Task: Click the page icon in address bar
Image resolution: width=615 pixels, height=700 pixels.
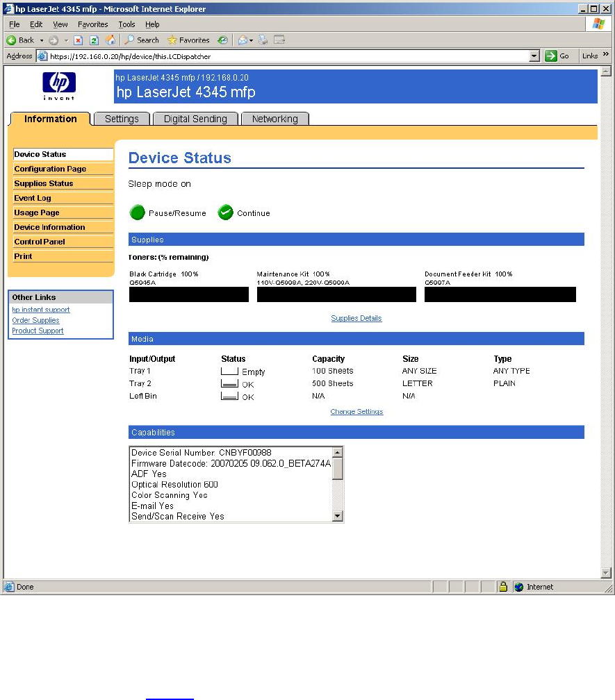Action: click(x=42, y=56)
